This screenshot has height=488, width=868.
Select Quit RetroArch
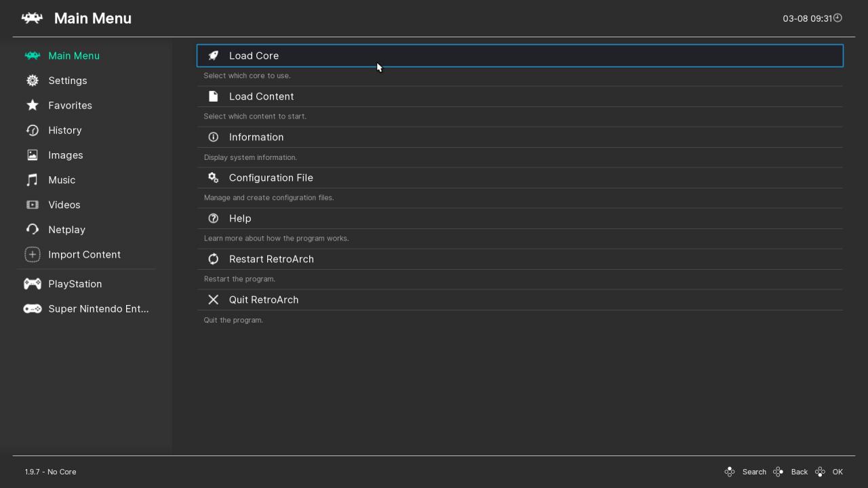pos(520,300)
